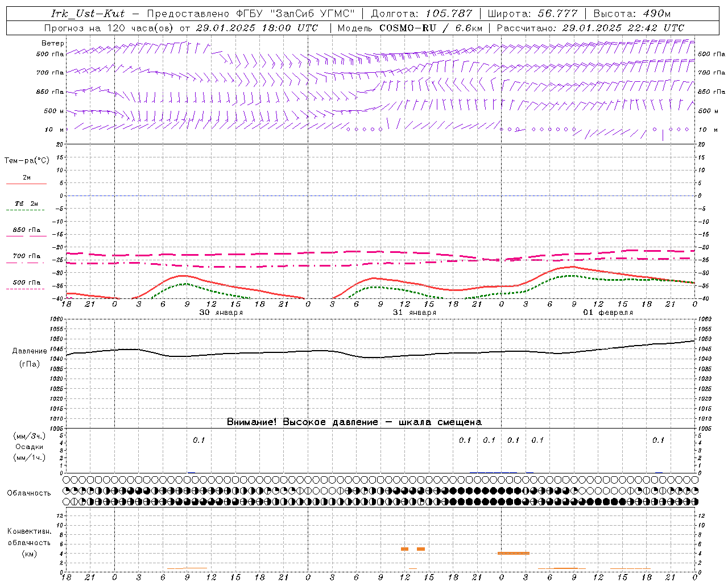The height and width of the screenshot is (582, 728).
Task: Click the 0.1 precipitation value on 30 января
Action: tap(198, 440)
